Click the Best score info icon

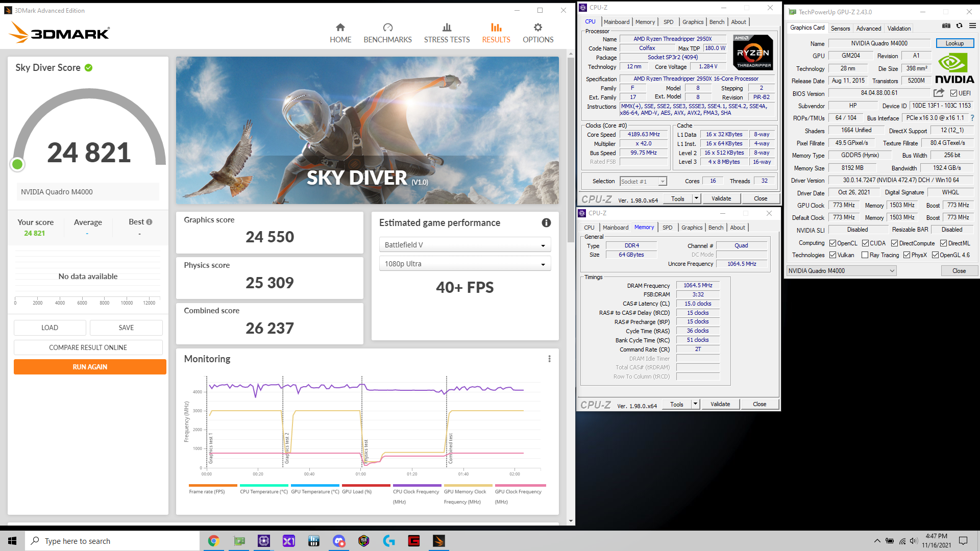pyautogui.click(x=149, y=222)
